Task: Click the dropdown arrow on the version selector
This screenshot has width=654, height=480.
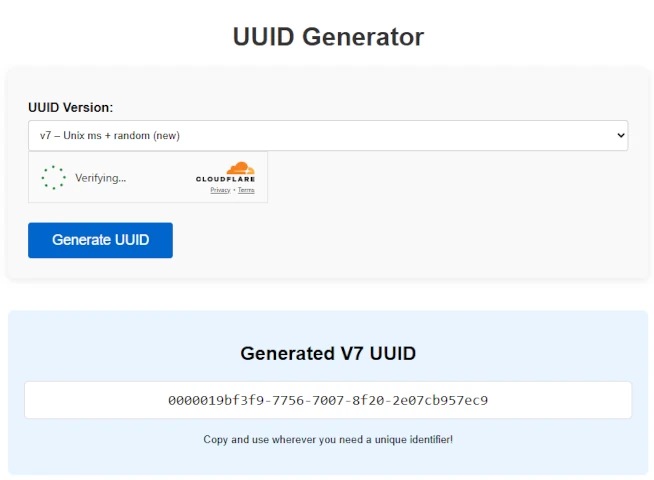Action: (620, 135)
